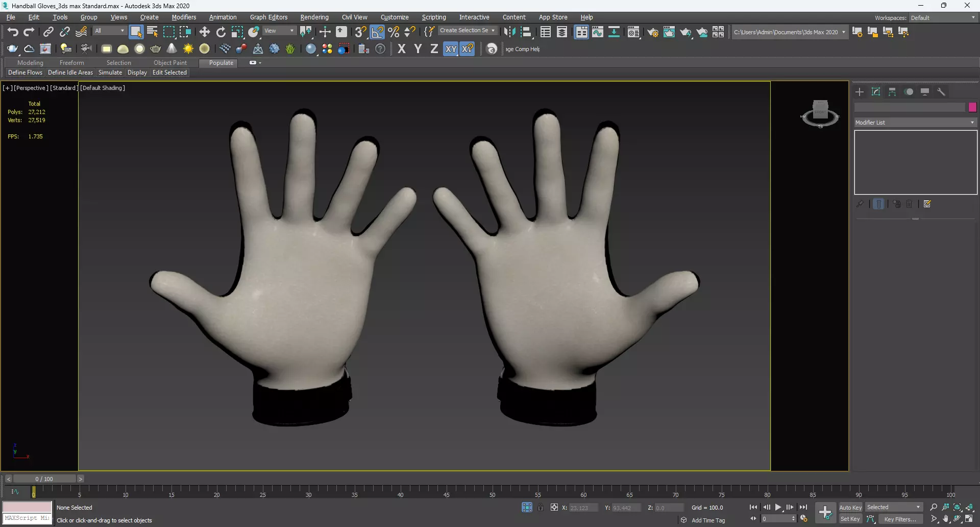Choose the Rectangular Selection Region icon
This screenshot has width=980, height=527.
coord(168,32)
